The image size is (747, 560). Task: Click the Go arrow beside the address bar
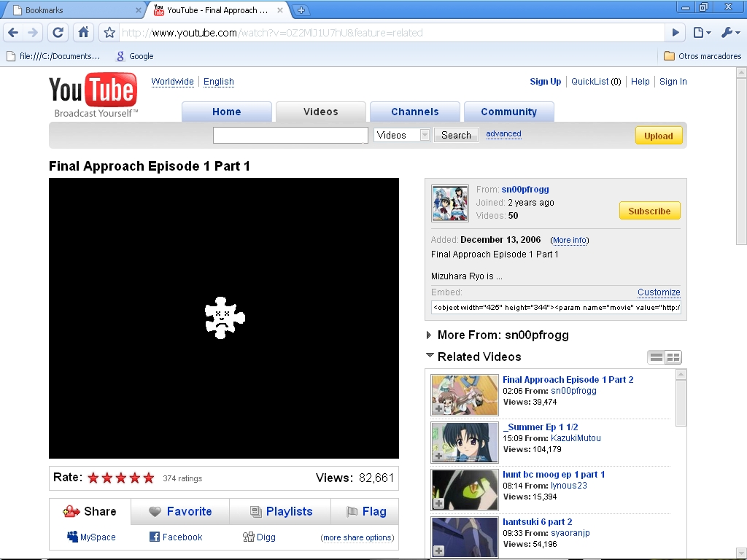coord(676,32)
